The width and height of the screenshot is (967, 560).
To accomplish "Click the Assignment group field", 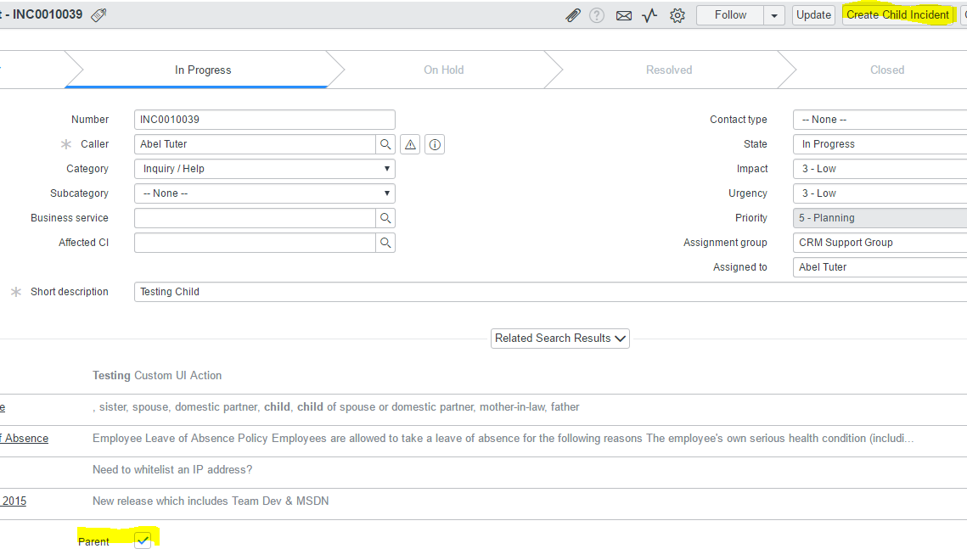I will 880,243.
